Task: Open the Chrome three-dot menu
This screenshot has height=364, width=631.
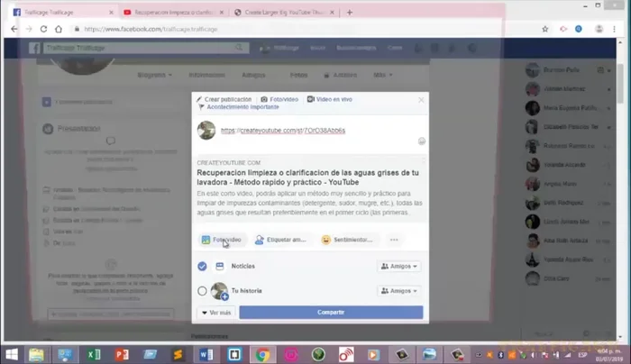Action: click(x=614, y=29)
